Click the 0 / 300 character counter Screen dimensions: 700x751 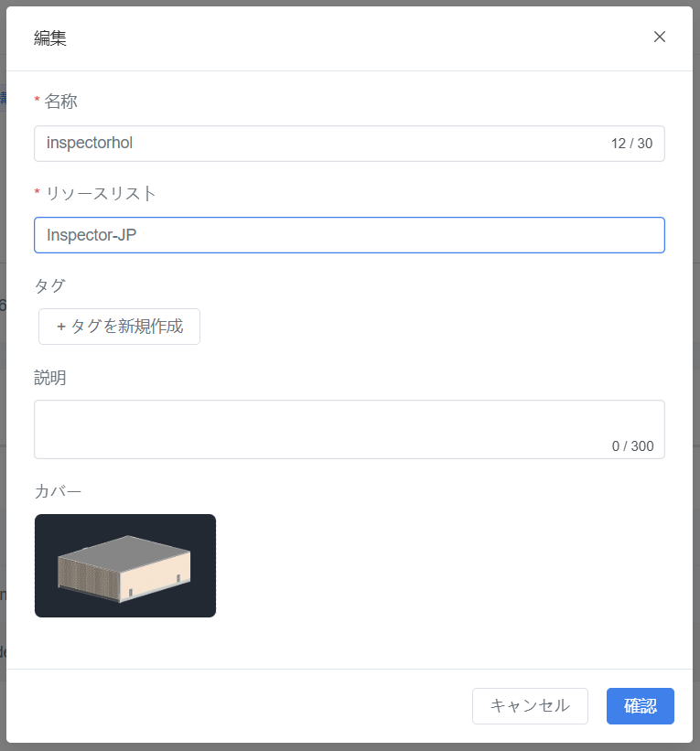(632, 445)
